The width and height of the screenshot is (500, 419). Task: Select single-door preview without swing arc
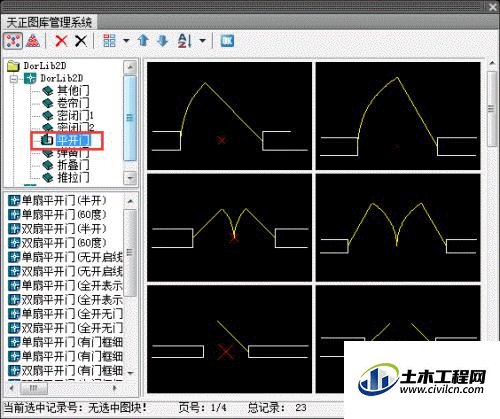(229, 339)
